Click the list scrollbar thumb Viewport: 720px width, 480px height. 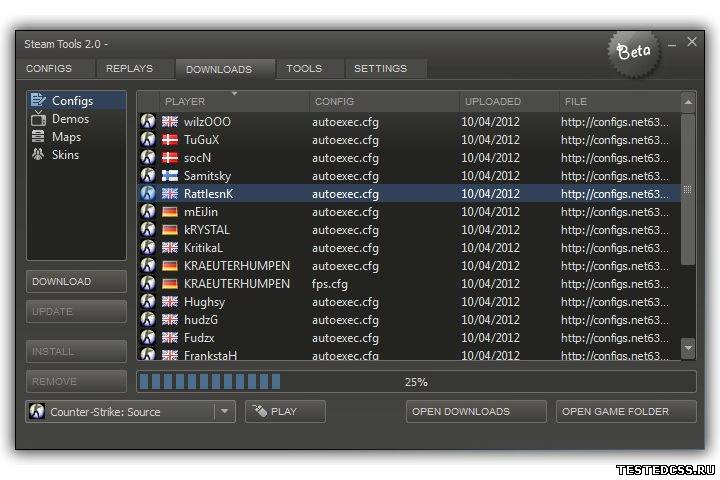click(x=687, y=189)
